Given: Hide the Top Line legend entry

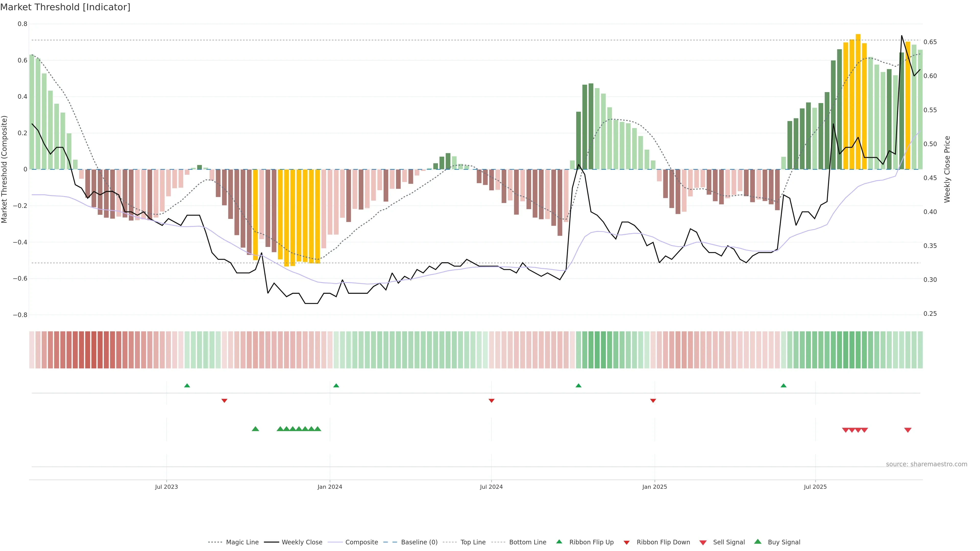Looking at the screenshot, I should coord(473,542).
